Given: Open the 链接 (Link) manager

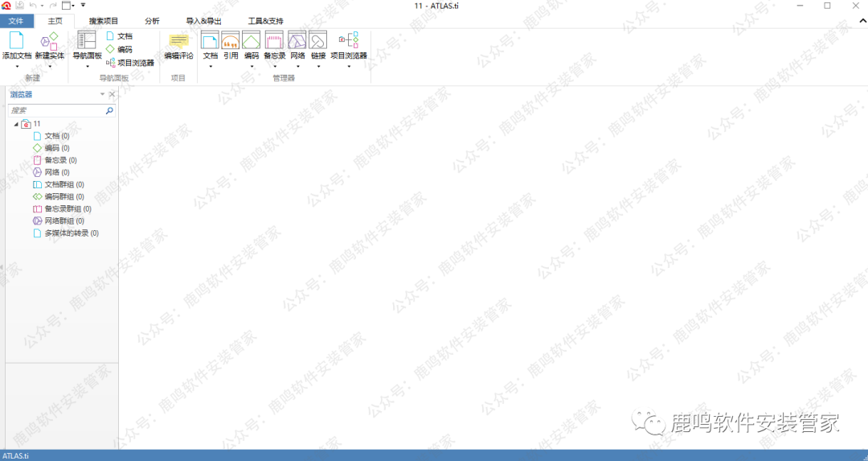Looking at the screenshot, I should pos(318,42).
